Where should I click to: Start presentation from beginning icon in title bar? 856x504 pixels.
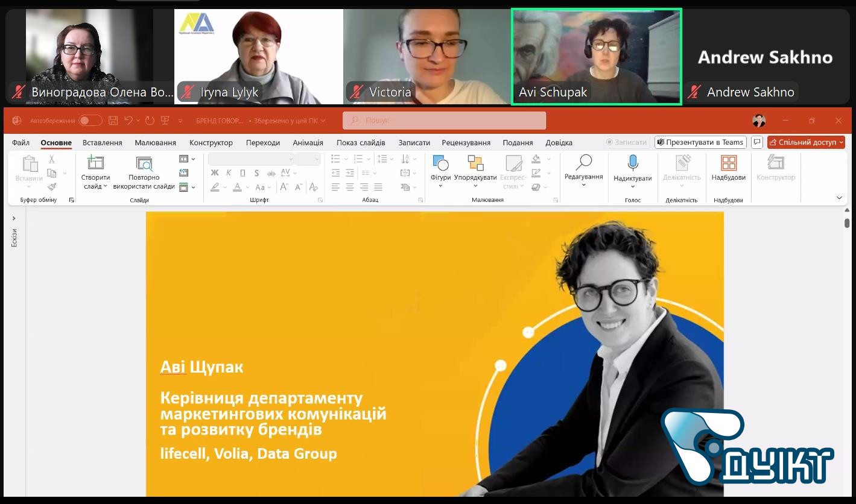pyautogui.click(x=165, y=121)
